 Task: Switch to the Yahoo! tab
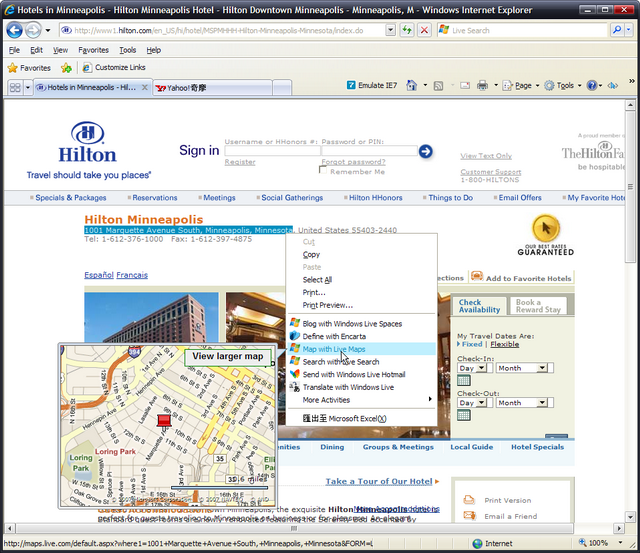coord(212,88)
